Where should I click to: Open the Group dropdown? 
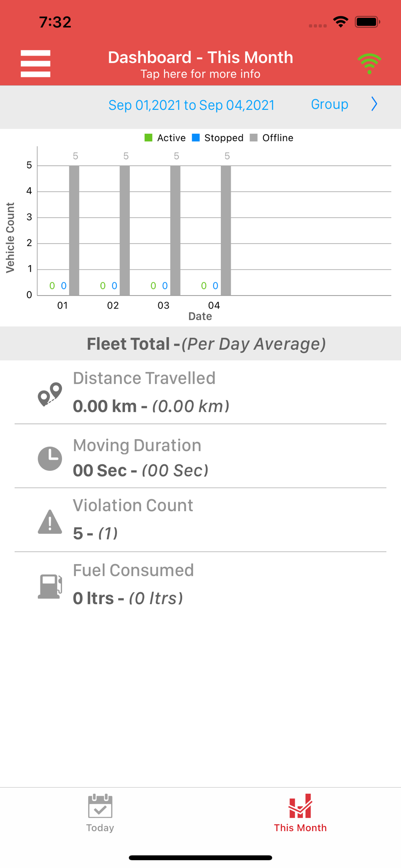point(329,104)
